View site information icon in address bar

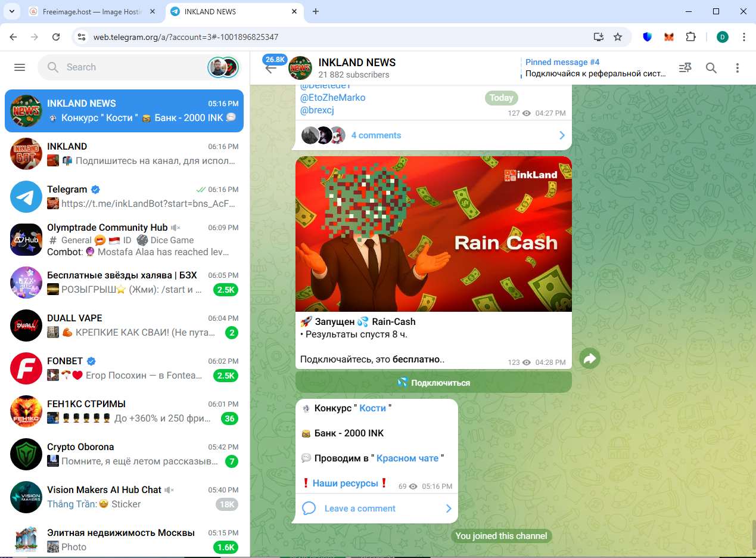pos(82,37)
